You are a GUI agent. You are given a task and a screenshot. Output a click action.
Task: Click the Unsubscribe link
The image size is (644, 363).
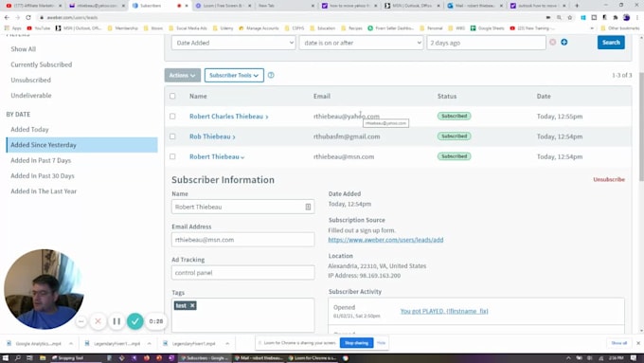point(609,179)
